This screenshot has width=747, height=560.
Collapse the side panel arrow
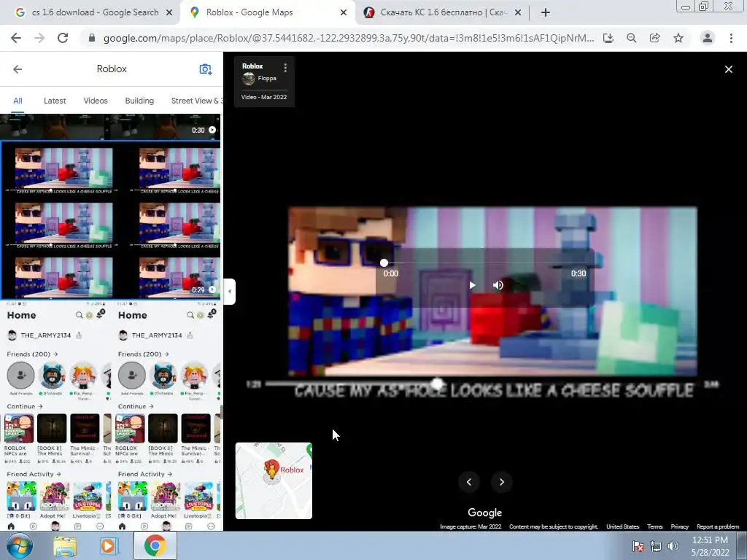tap(230, 291)
